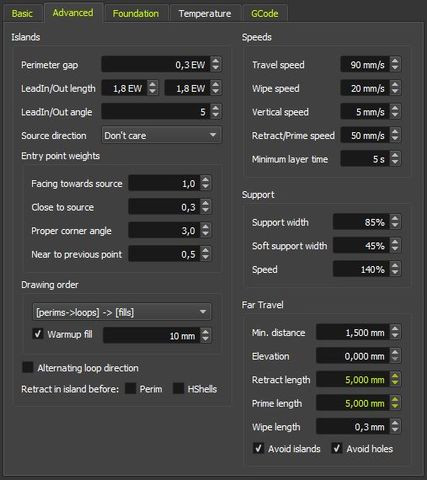Increase Perimeter gap using its up arrow
The width and height of the screenshot is (427, 480).
pyautogui.click(x=216, y=61)
